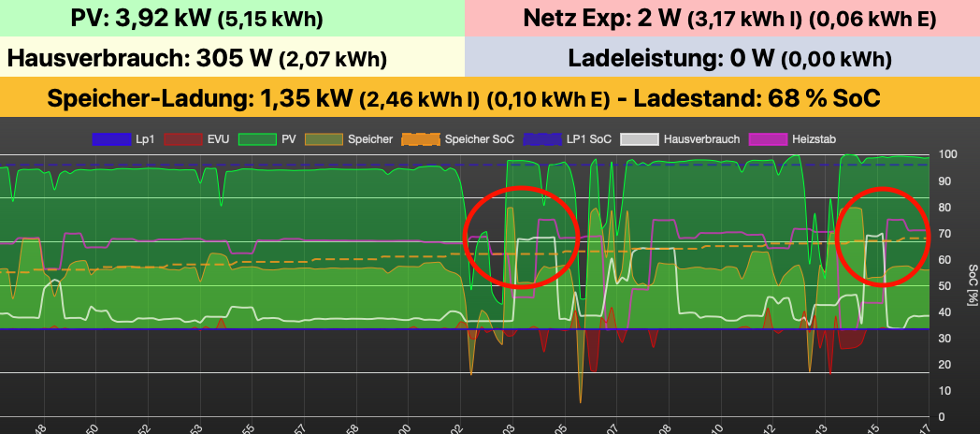Viewport: 980px width, 434px height.
Task: Select the red Netz Exp panel
Action: (722, 18)
